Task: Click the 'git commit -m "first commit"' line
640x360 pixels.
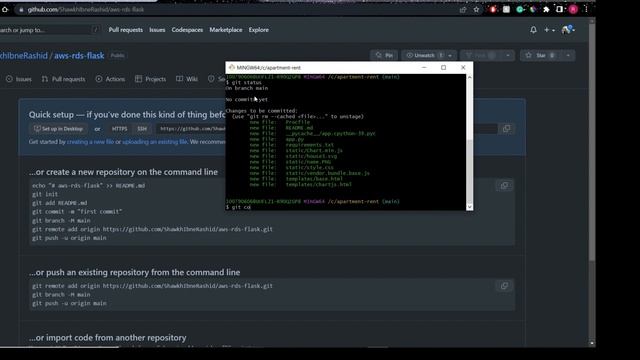Action: coord(77,212)
